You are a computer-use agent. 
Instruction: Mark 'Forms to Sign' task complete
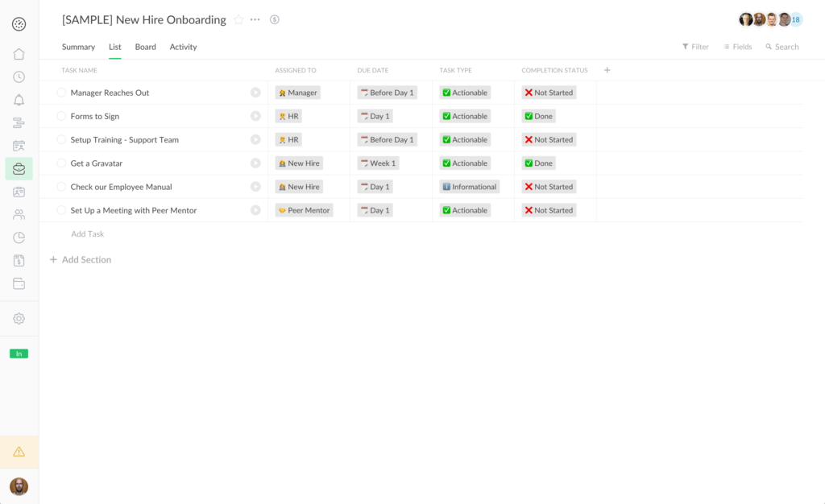pos(61,116)
